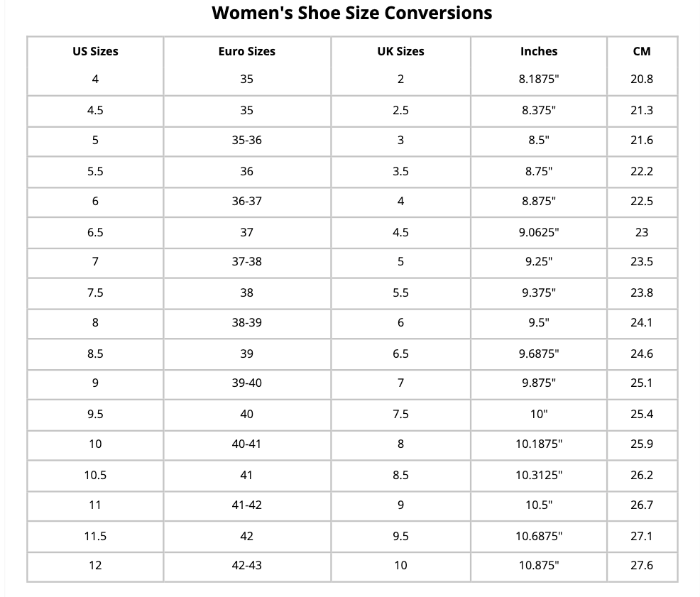This screenshot has height=597, width=700.
Task: Click the CM column header
Action: coord(641,51)
